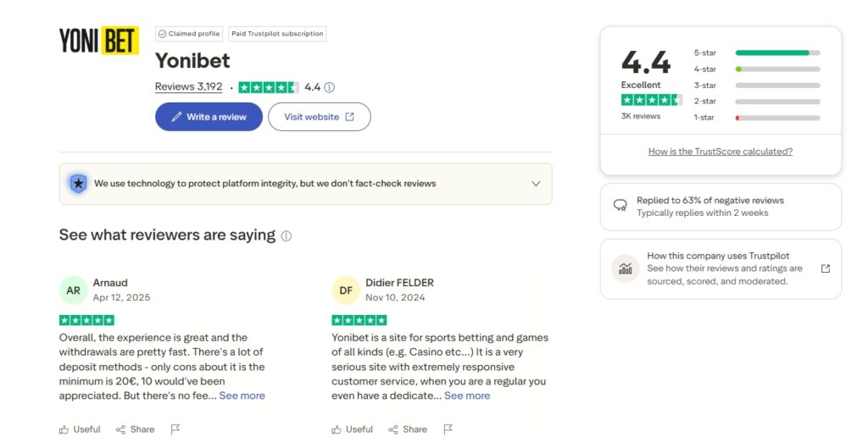Open Visit website external link
Viewport: 868px width, 448px height.
[319, 117]
